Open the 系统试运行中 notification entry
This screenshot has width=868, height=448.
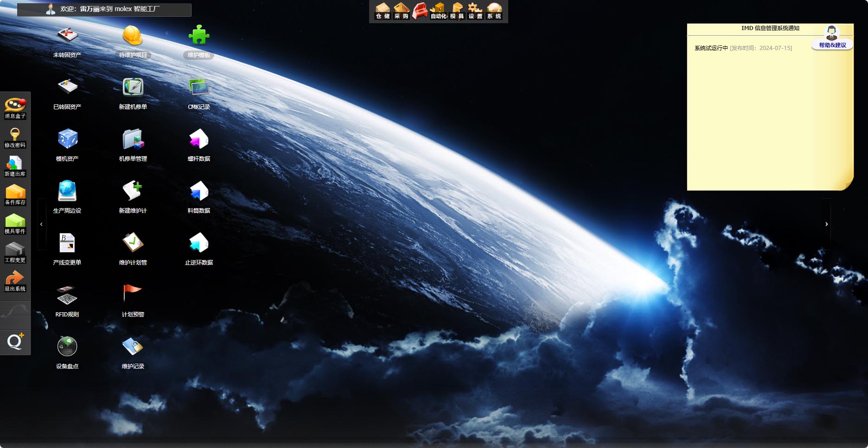tap(711, 48)
